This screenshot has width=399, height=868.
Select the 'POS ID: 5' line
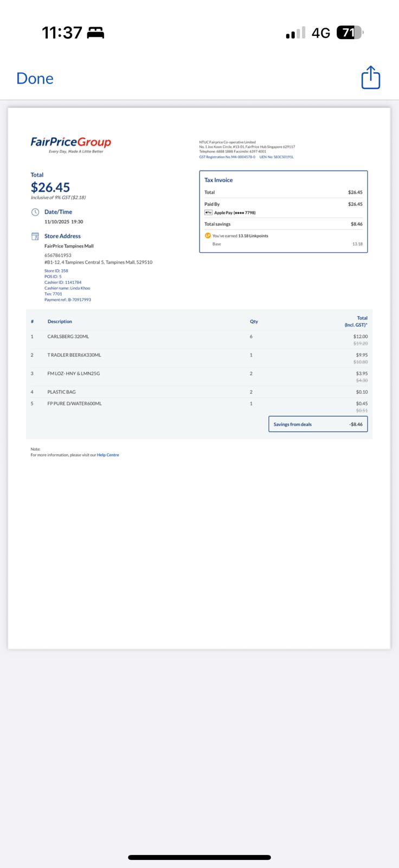click(53, 277)
